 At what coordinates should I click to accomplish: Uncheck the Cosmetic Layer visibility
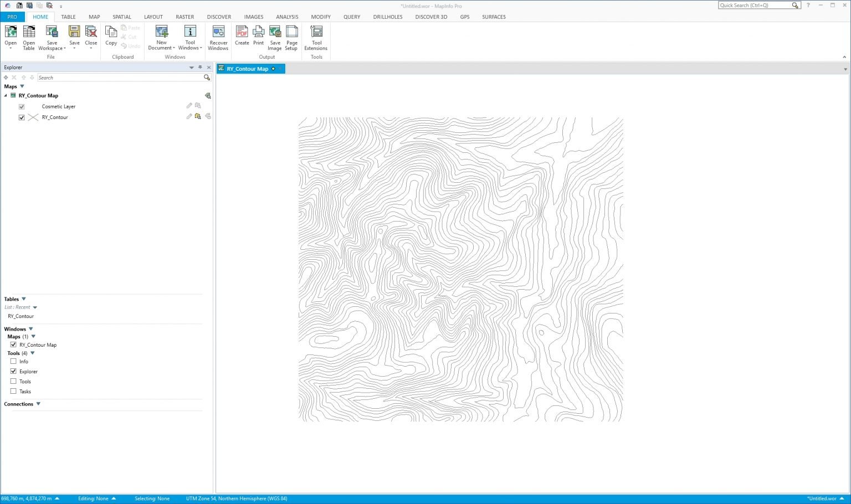[x=21, y=106]
